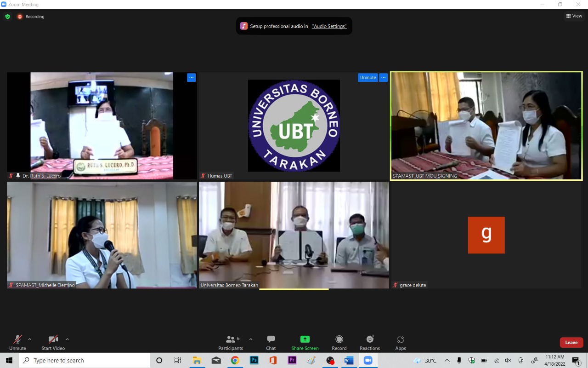Open Microsoft Word from the taskbar

pyautogui.click(x=349, y=361)
